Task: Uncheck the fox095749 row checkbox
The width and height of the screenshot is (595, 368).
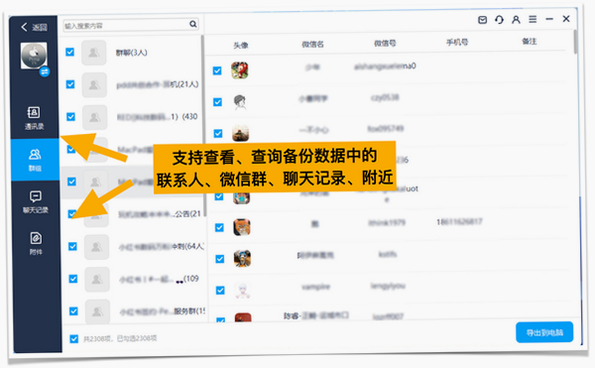Action: pyautogui.click(x=218, y=134)
